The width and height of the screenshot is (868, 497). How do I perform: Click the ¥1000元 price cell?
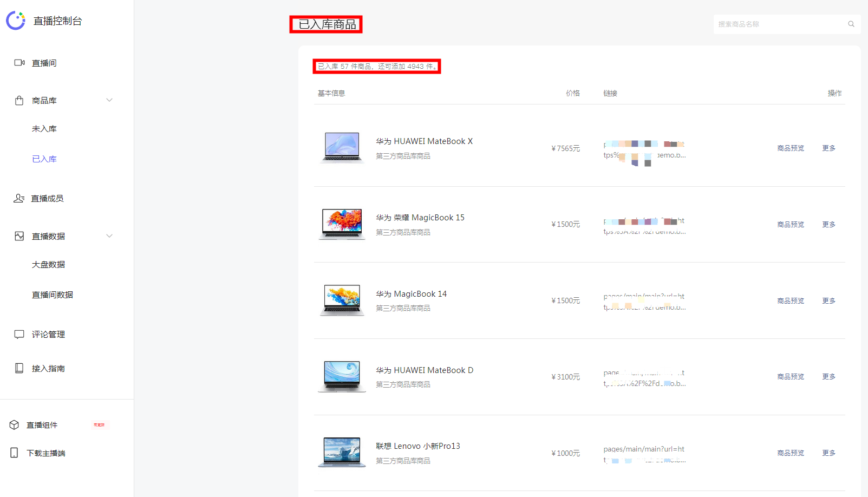[x=565, y=453]
